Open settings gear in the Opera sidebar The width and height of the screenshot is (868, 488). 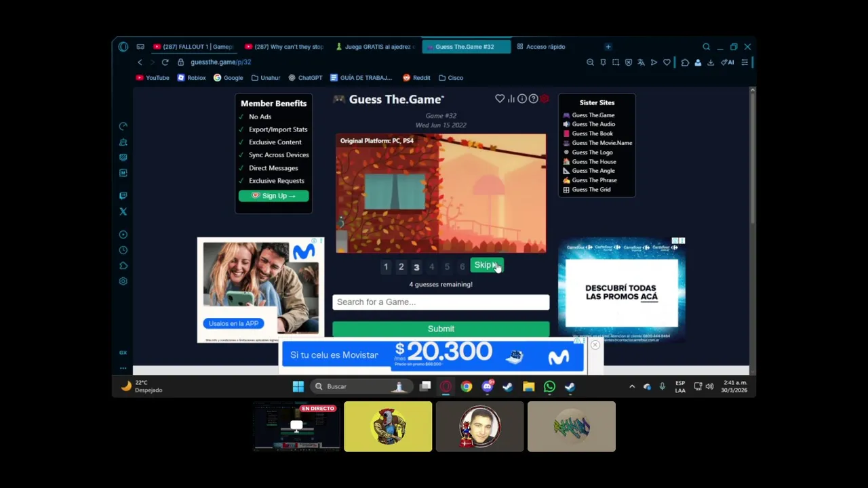coord(123,281)
